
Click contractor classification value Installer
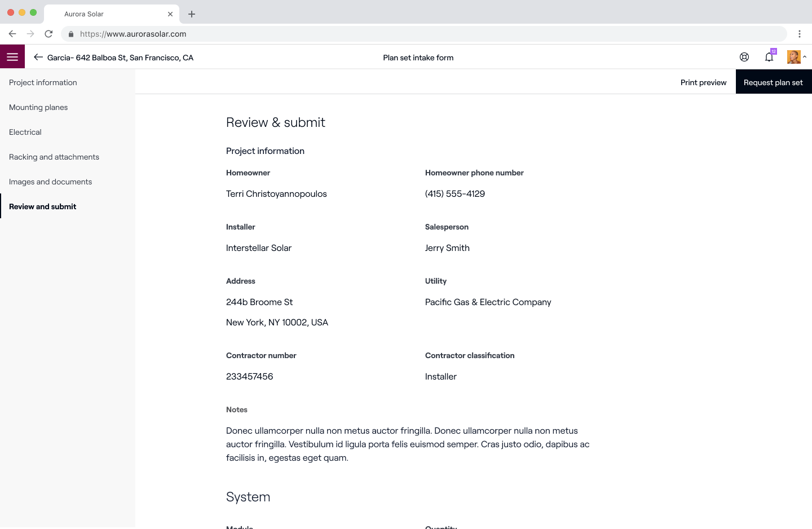point(441,377)
